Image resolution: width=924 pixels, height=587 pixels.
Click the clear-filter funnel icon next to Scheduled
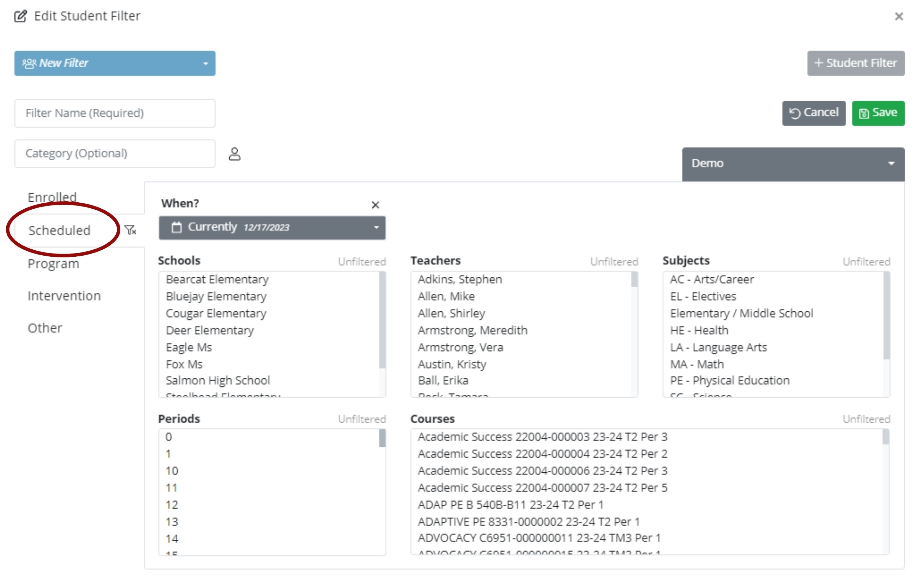coord(130,230)
